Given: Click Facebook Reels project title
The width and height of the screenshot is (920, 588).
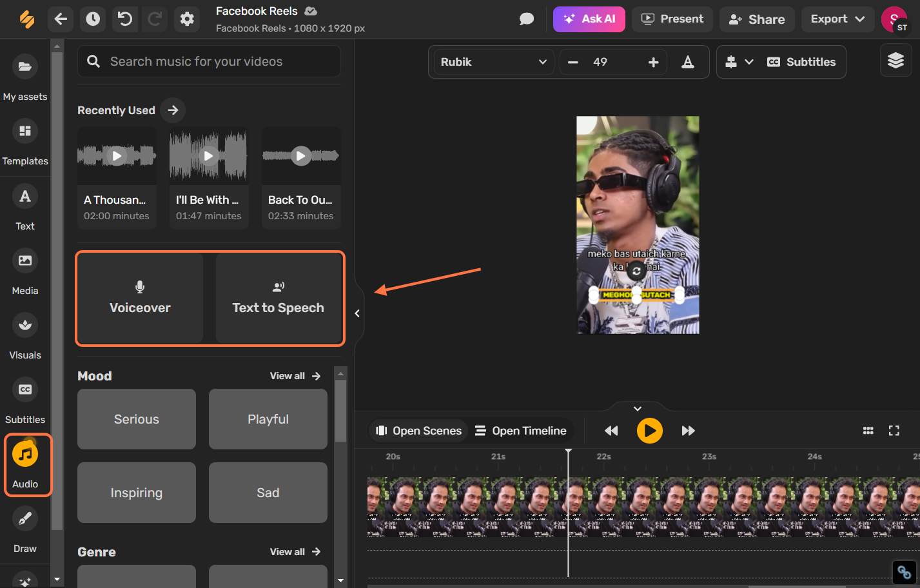Looking at the screenshot, I should click(x=257, y=11).
